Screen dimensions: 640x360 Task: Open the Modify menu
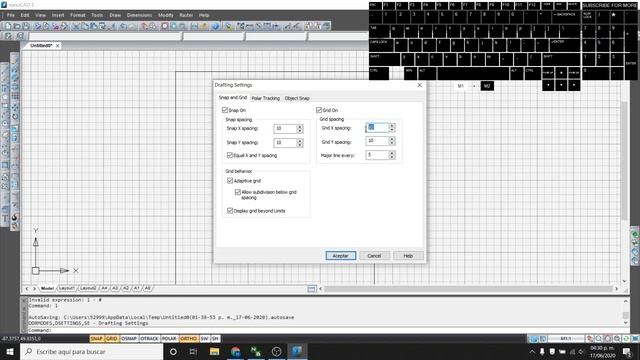pyautogui.click(x=166, y=15)
